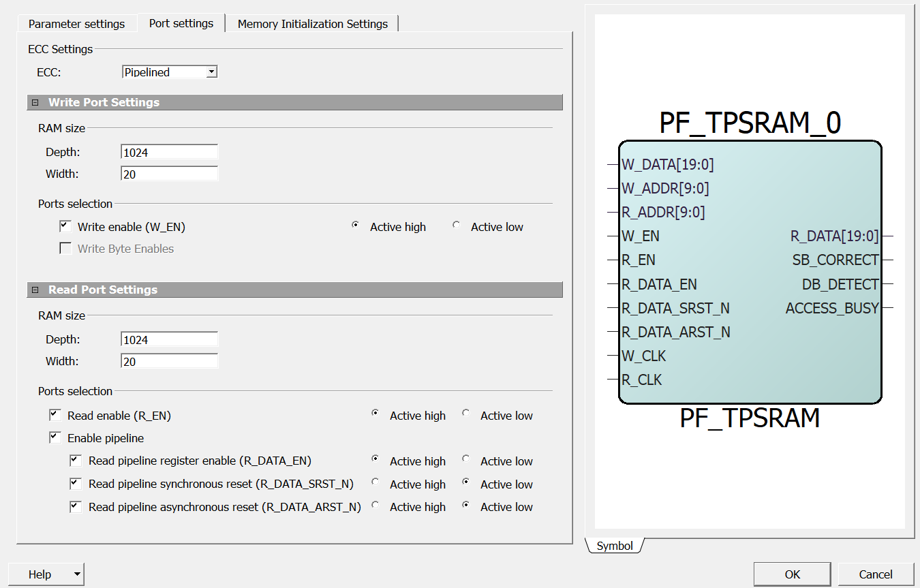Set Write enable to Active low

click(457, 226)
